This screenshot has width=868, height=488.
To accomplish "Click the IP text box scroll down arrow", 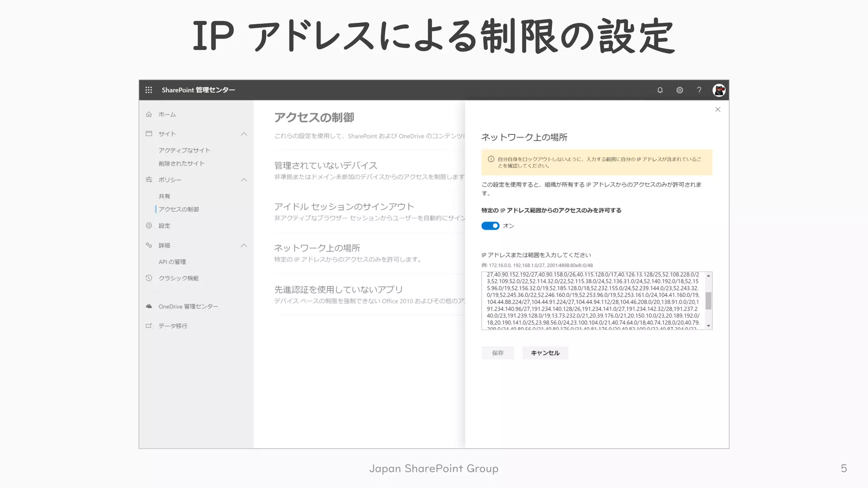I will coord(708,326).
